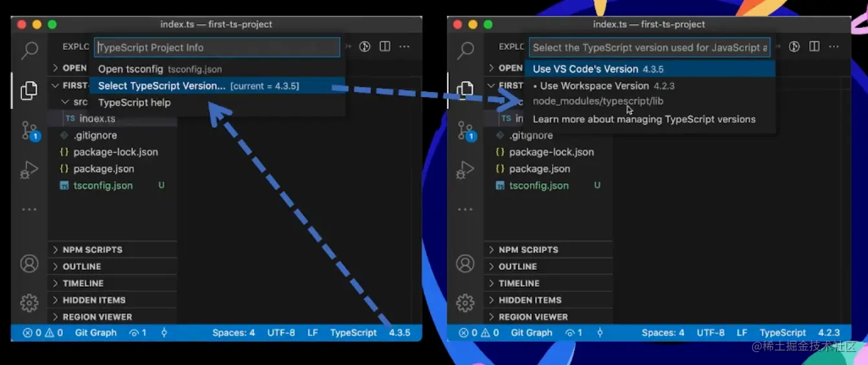This screenshot has height=365, width=868.
Task: Click activity bar ellipsis in right window
Action: coord(465,210)
